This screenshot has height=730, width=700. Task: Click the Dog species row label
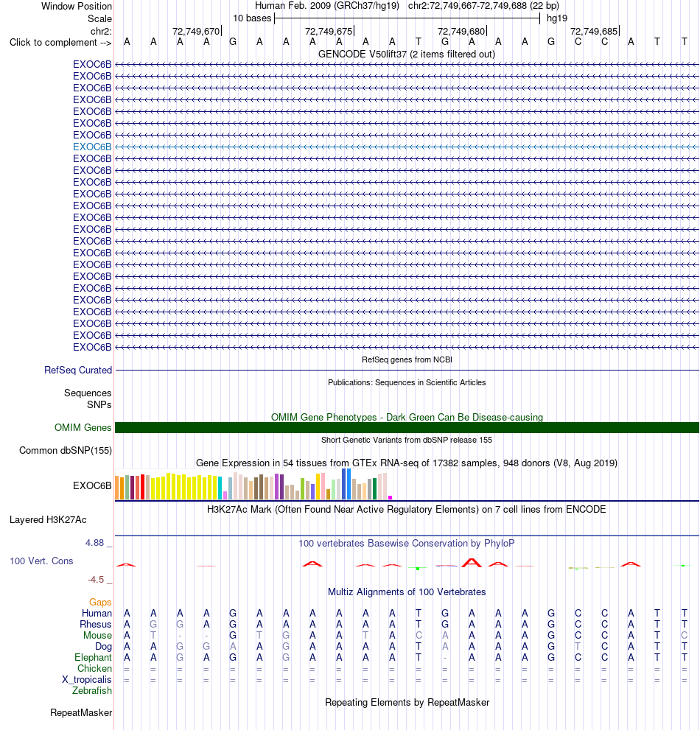103,647
